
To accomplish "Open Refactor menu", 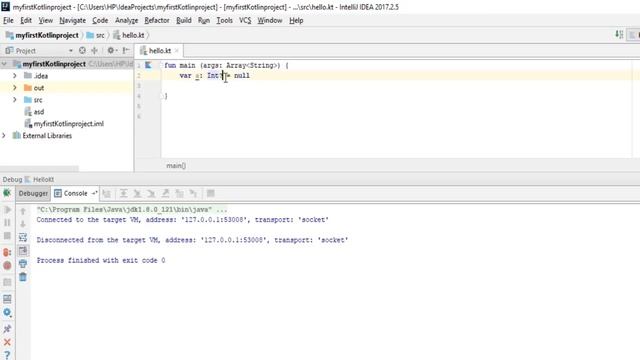I will click(x=157, y=20).
